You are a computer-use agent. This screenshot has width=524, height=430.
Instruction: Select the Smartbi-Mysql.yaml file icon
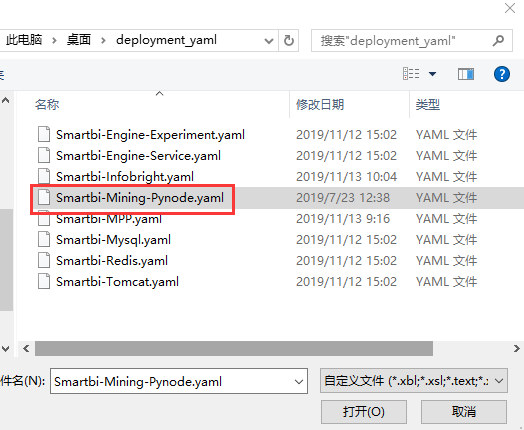pyautogui.click(x=44, y=239)
